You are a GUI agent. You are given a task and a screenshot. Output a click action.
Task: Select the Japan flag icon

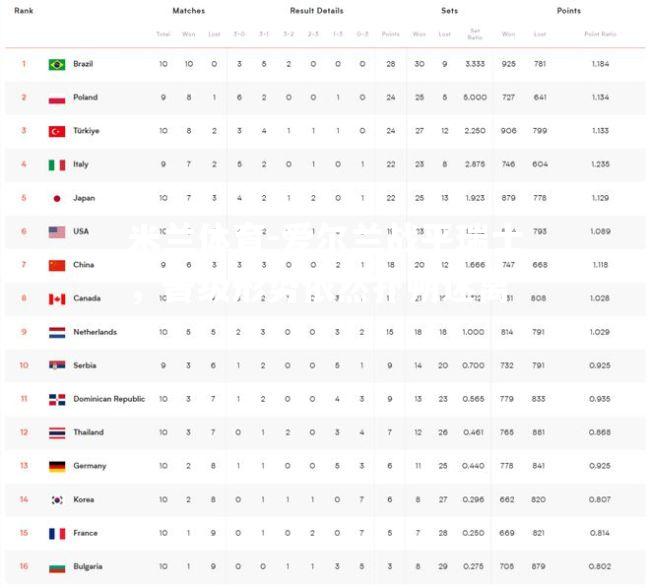click(x=57, y=199)
